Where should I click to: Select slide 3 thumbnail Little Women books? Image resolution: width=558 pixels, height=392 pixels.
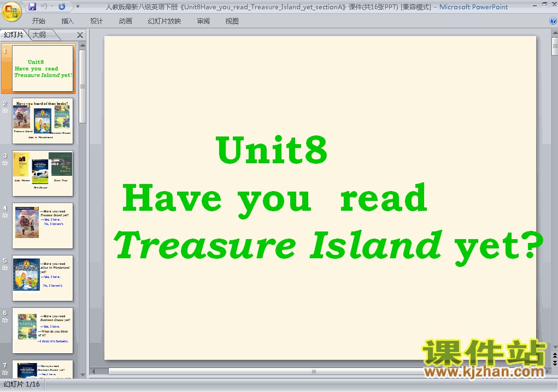click(x=43, y=173)
